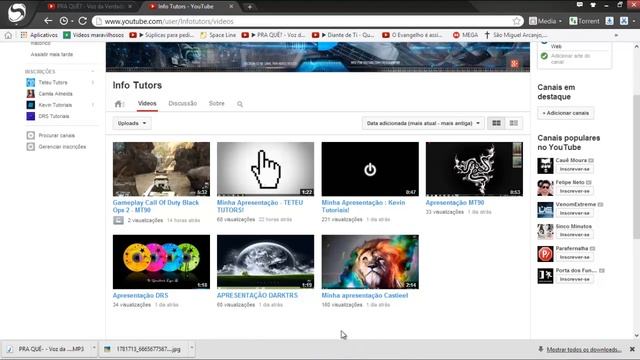Open Gameplay Call Of Duty Black Ops 2 thumbnail
The height and width of the screenshot is (360, 640).
(161, 169)
